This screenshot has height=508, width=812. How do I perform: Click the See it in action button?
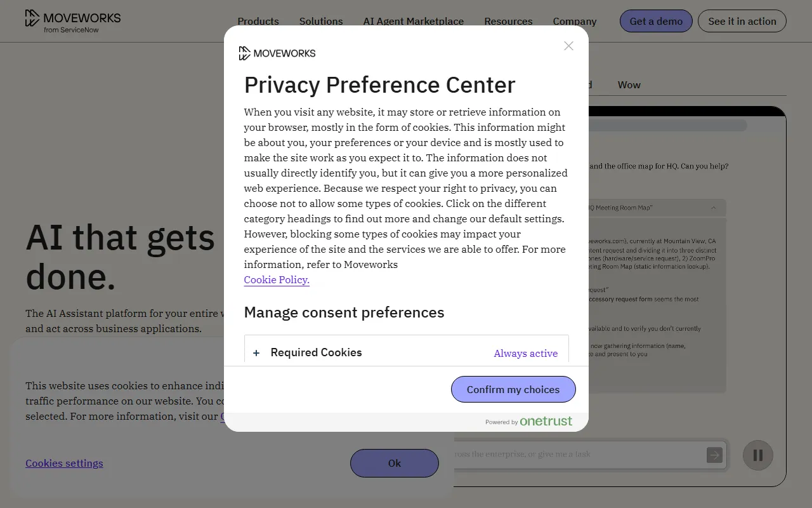coord(742,21)
